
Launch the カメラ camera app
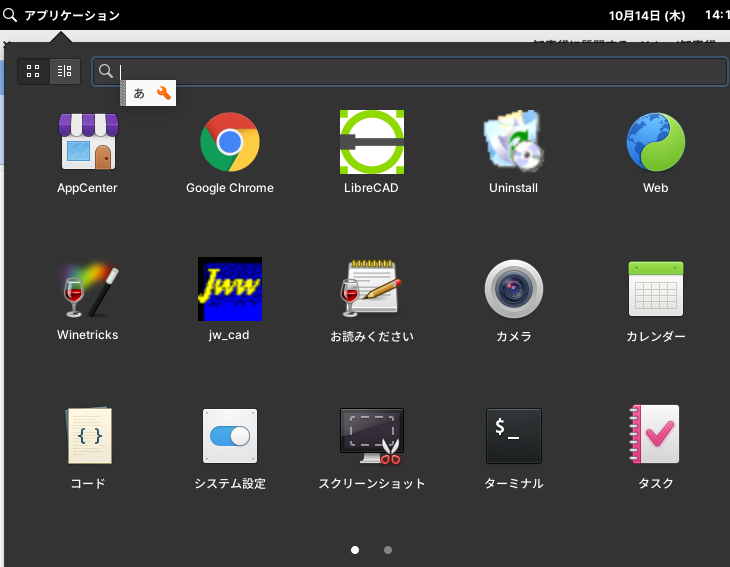click(514, 289)
